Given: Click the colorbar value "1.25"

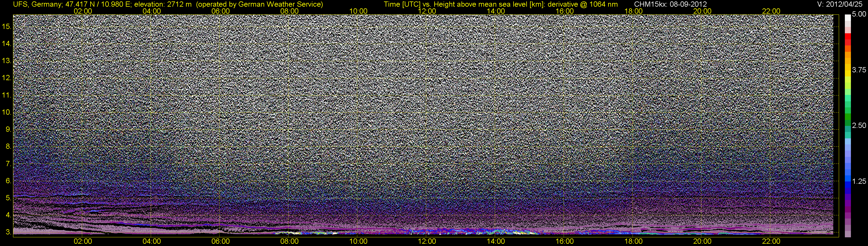Looking at the screenshot, I should [x=859, y=181].
